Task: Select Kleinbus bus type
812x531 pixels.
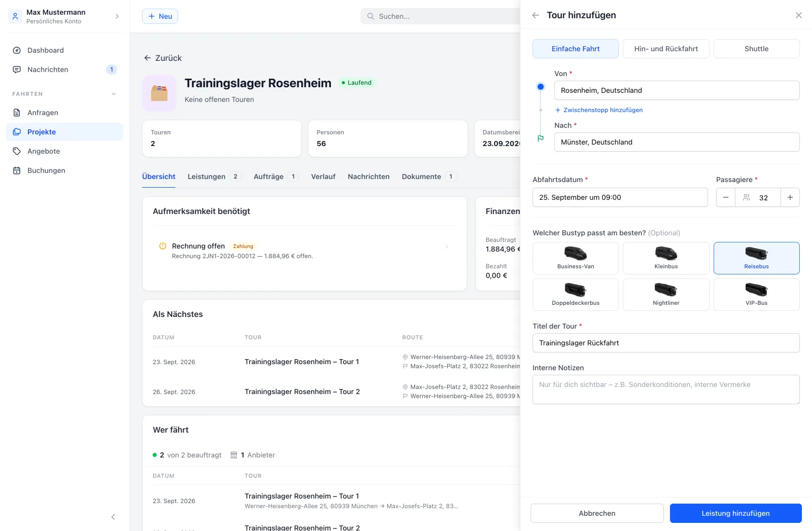Action: (x=666, y=258)
